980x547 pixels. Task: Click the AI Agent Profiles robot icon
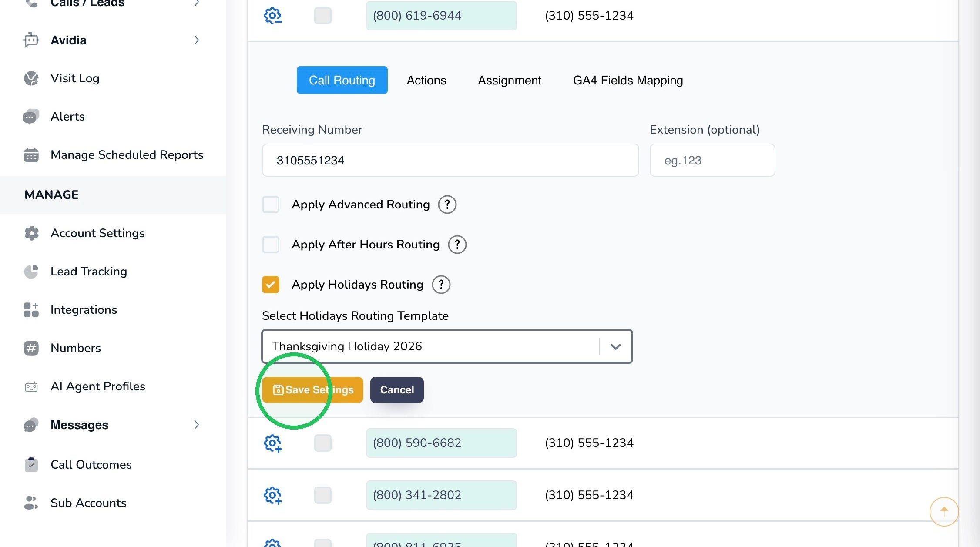(31, 386)
